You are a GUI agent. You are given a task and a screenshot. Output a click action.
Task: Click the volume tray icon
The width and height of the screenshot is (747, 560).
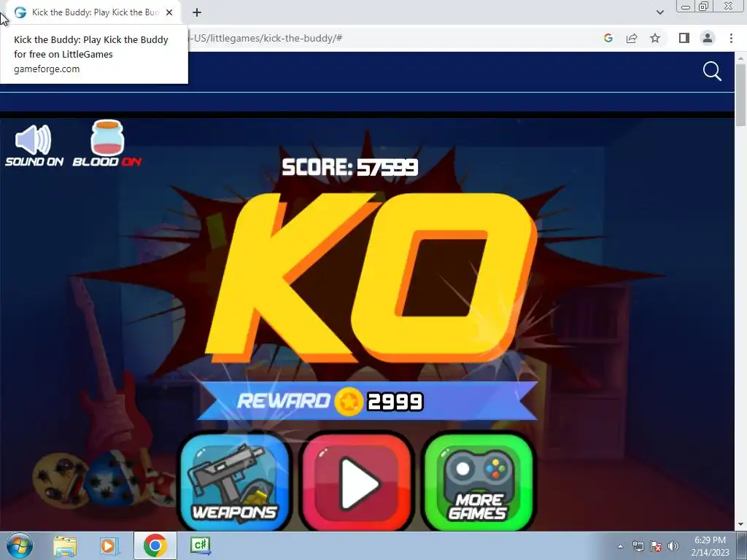673,546
